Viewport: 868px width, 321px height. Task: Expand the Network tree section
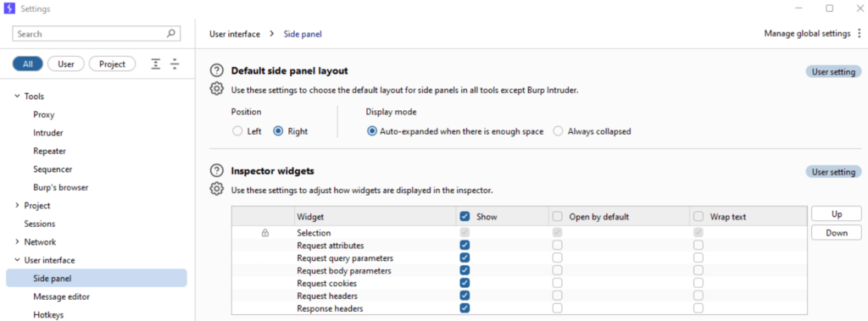(x=17, y=242)
